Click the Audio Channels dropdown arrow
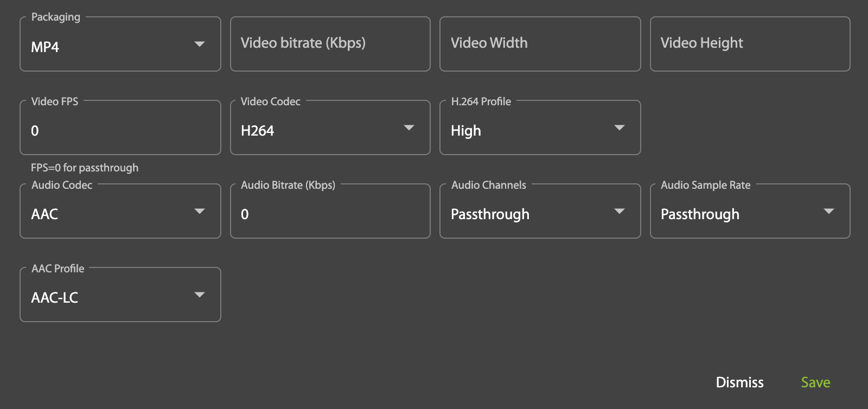 619,212
